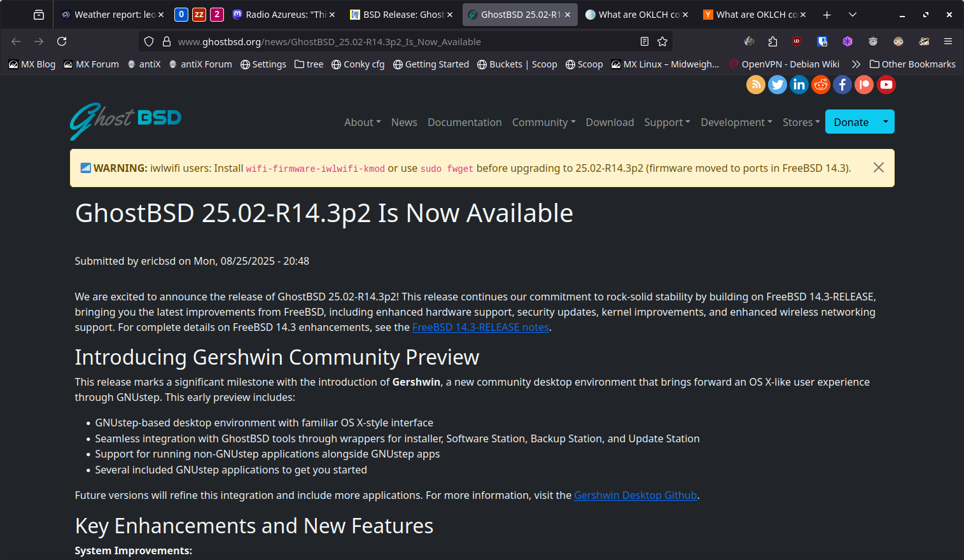Click the Donate button
Screen dimensions: 964x560
[x=851, y=122]
